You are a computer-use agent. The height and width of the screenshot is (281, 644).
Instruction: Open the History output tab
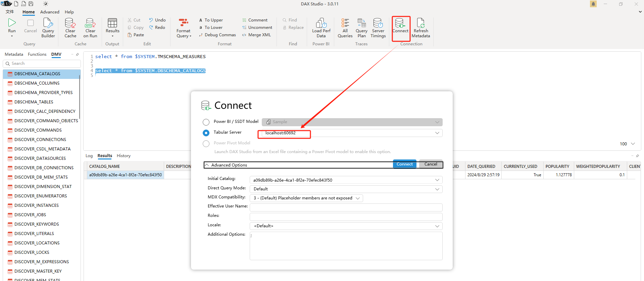tap(123, 156)
